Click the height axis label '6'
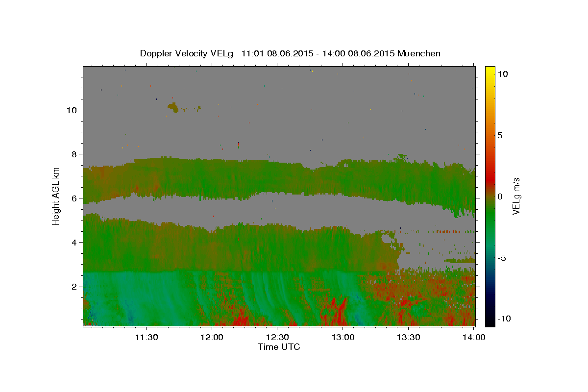This screenshot has height=392, width=588. point(73,198)
